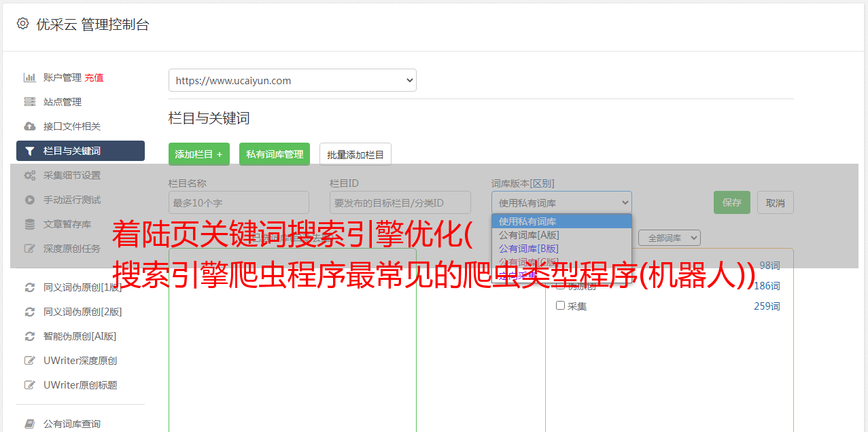Screen dimensions: 868x432
Task: Open 私有词库管理
Action: (x=275, y=154)
